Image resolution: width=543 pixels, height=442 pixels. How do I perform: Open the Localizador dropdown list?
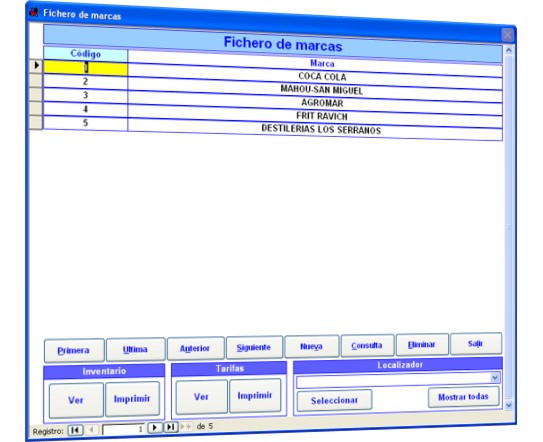coord(495,377)
